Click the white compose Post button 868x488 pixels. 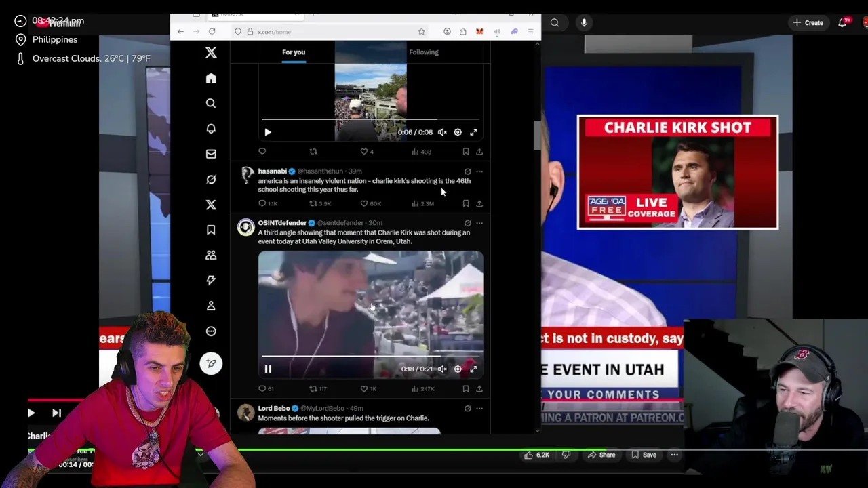211,363
